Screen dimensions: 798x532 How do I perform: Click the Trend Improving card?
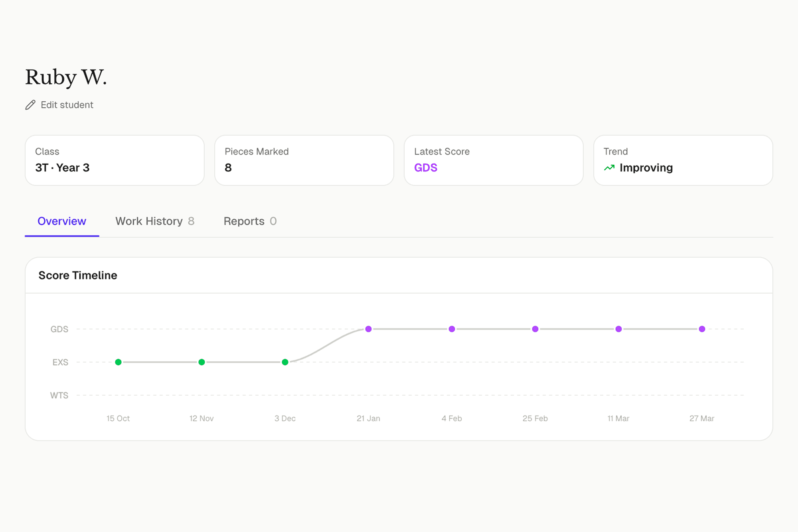[x=683, y=160]
